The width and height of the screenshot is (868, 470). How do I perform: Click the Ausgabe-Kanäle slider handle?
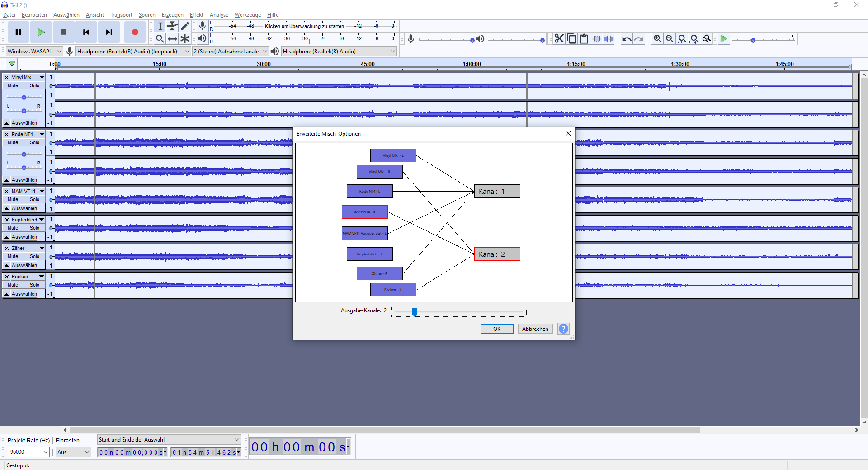pos(415,312)
